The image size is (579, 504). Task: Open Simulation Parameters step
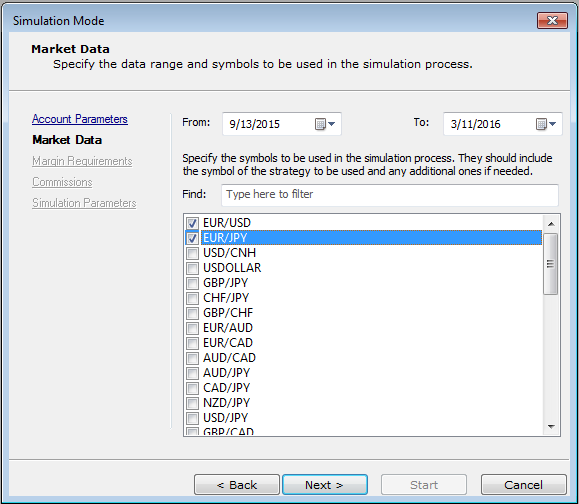pyautogui.click(x=84, y=203)
